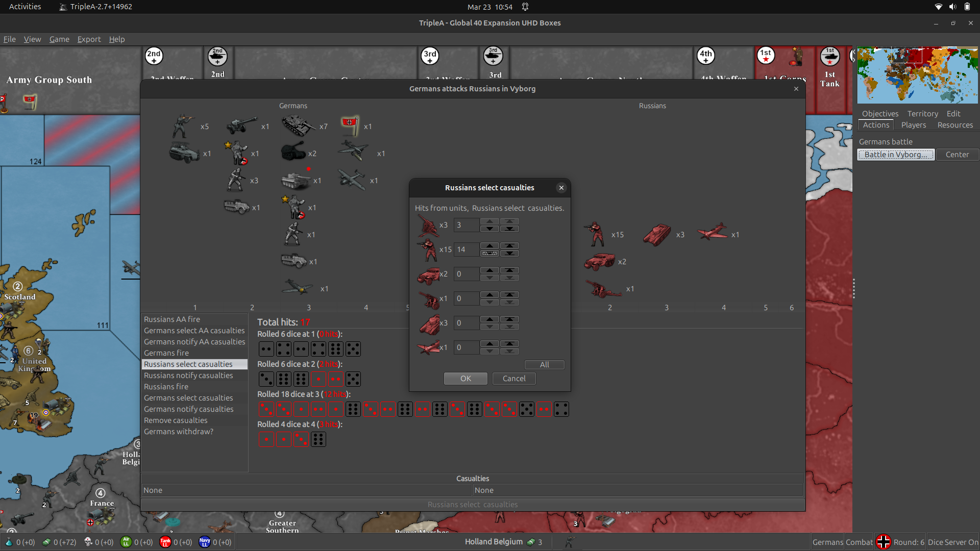This screenshot has height=551, width=980.
Task: Click a red die in the dice-at-4 row
Action: tap(266, 439)
